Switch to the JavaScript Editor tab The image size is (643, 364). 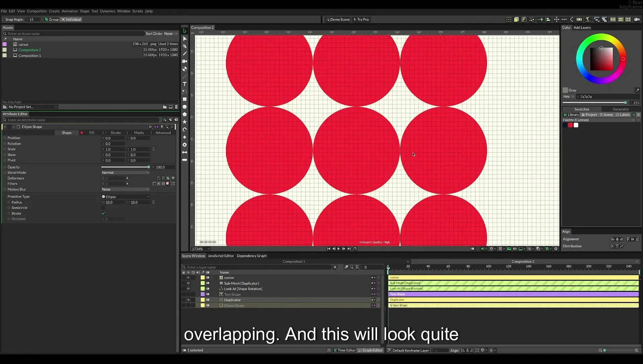(221, 256)
